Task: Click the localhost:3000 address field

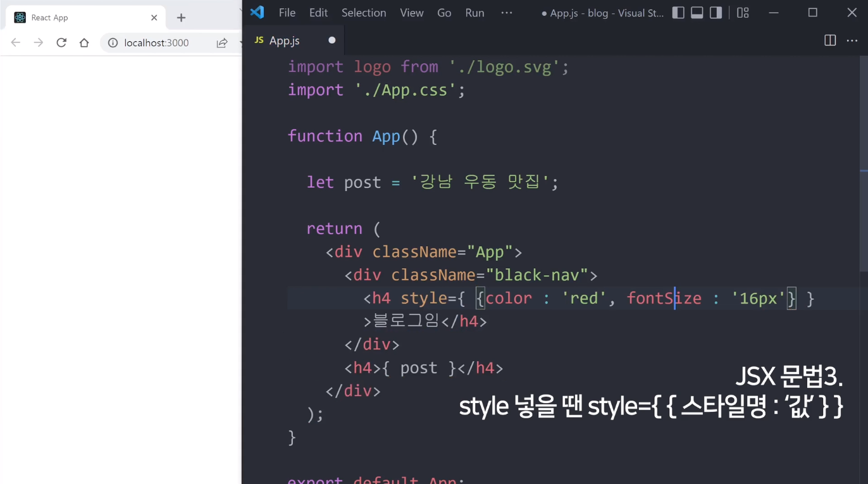Action: point(157,43)
